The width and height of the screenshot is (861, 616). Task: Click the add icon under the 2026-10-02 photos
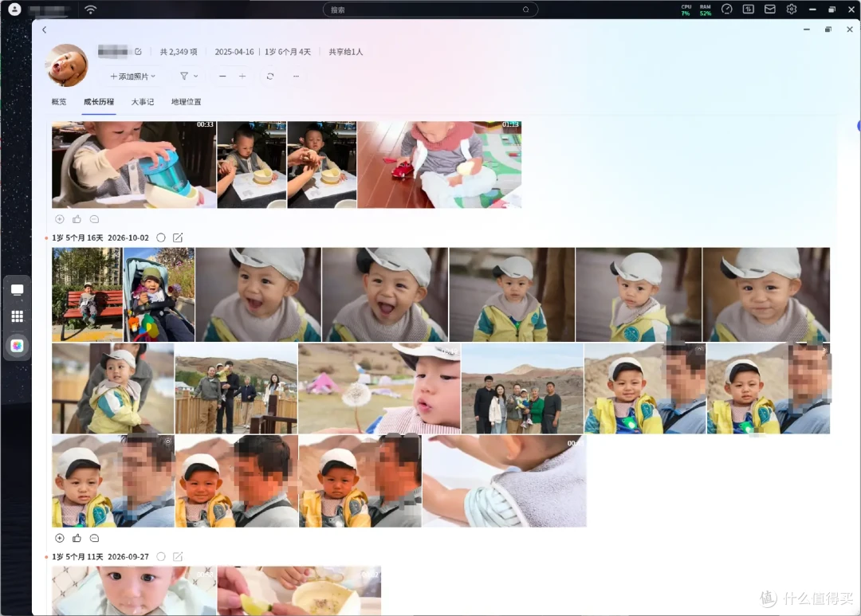pyautogui.click(x=60, y=538)
